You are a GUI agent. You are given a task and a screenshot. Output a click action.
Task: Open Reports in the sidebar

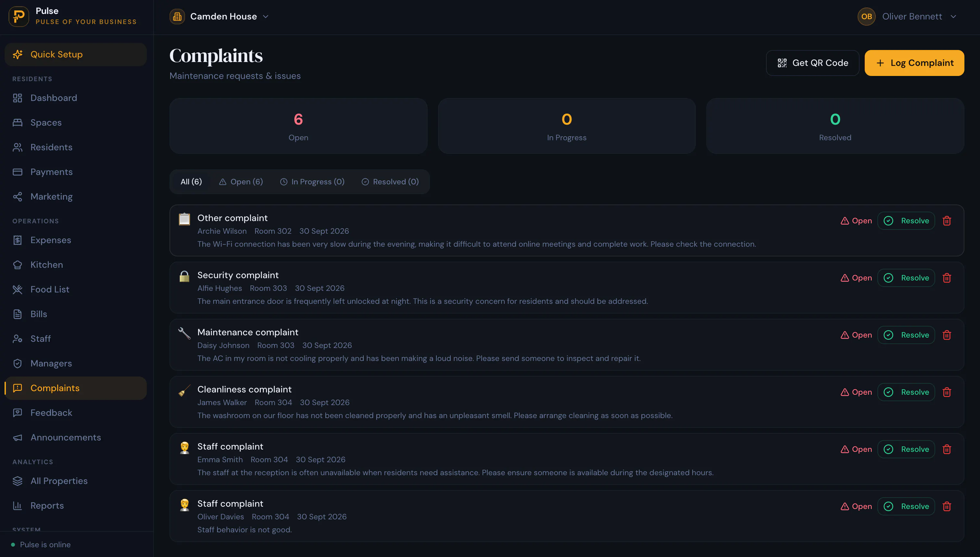coord(76,505)
